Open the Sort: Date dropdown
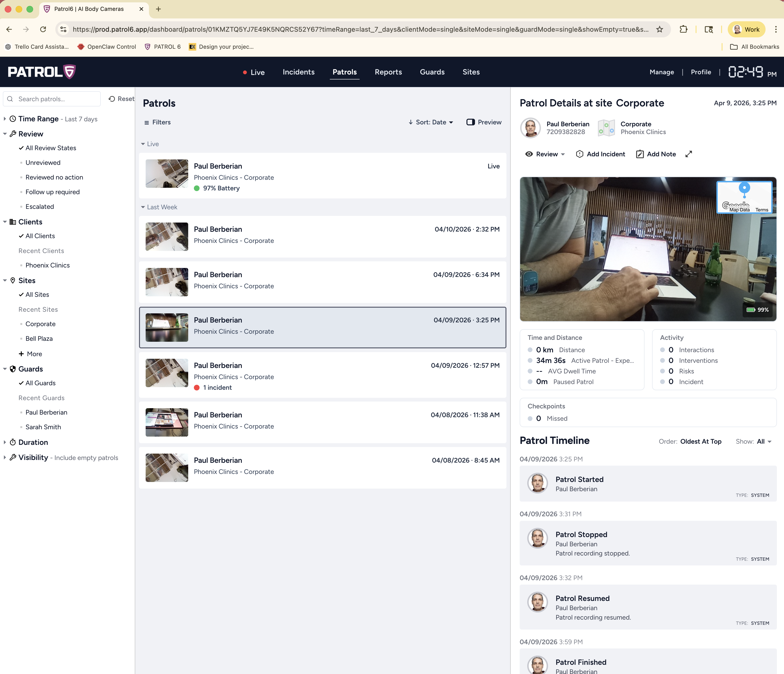Image resolution: width=784 pixels, height=674 pixels. [x=431, y=122]
